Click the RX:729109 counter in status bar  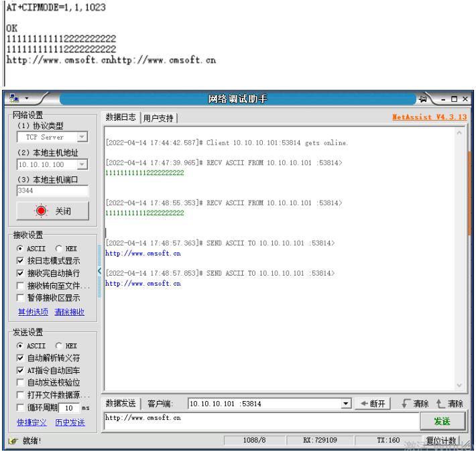[320, 440]
